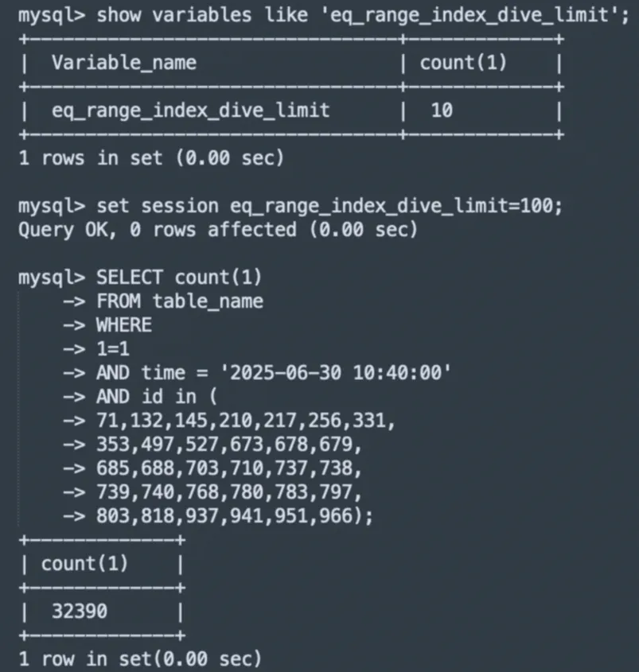639x672 pixels.
Task: Click the id list line starting with 71
Action: coord(245,421)
